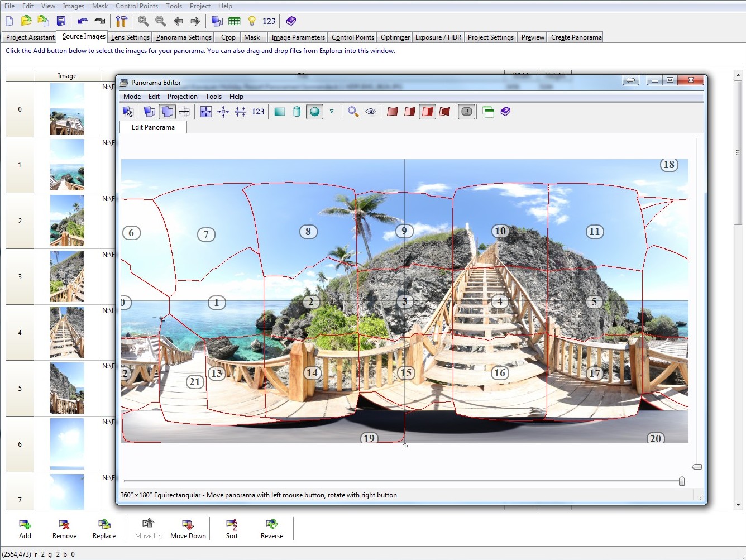
Task: Toggle spherical projection globe button
Action: [x=315, y=112]
